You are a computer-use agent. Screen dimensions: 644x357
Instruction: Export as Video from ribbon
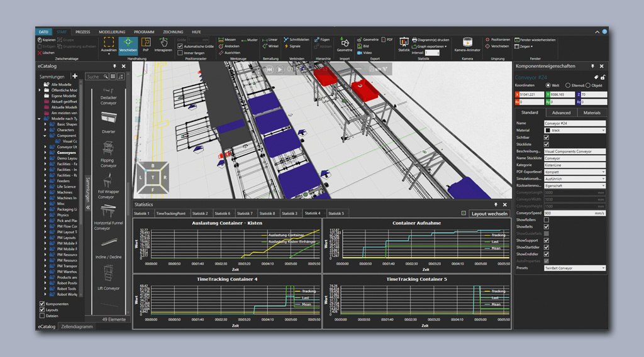(x=364, y=53)
